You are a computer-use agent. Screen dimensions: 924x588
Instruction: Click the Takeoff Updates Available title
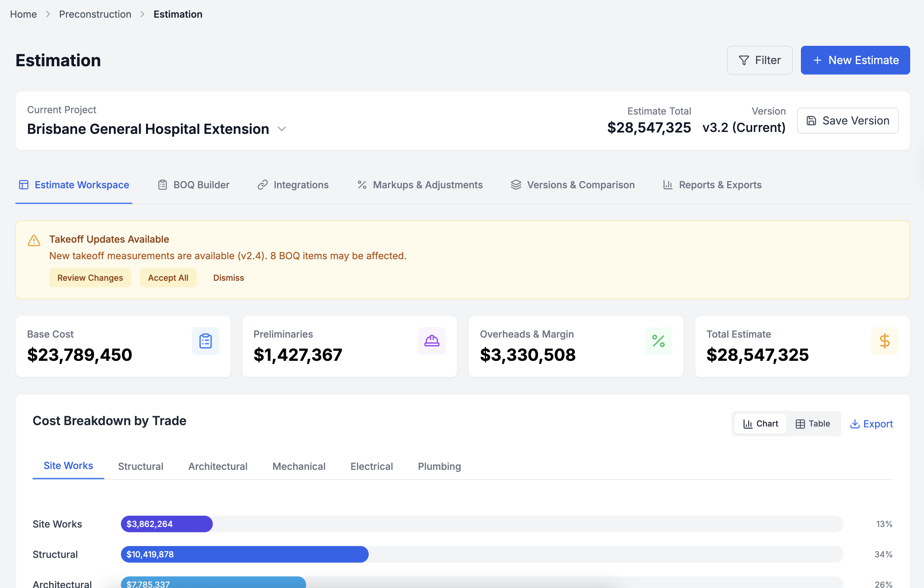109,239
